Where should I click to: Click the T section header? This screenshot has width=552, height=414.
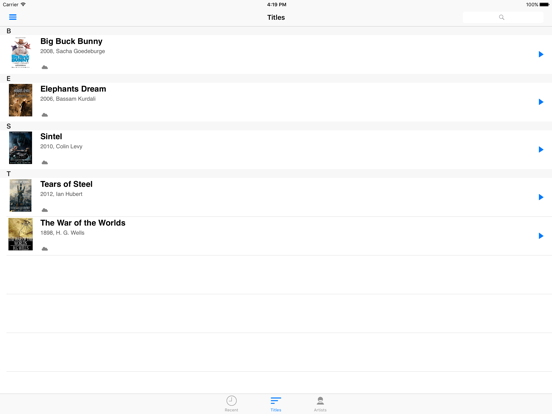276,174
